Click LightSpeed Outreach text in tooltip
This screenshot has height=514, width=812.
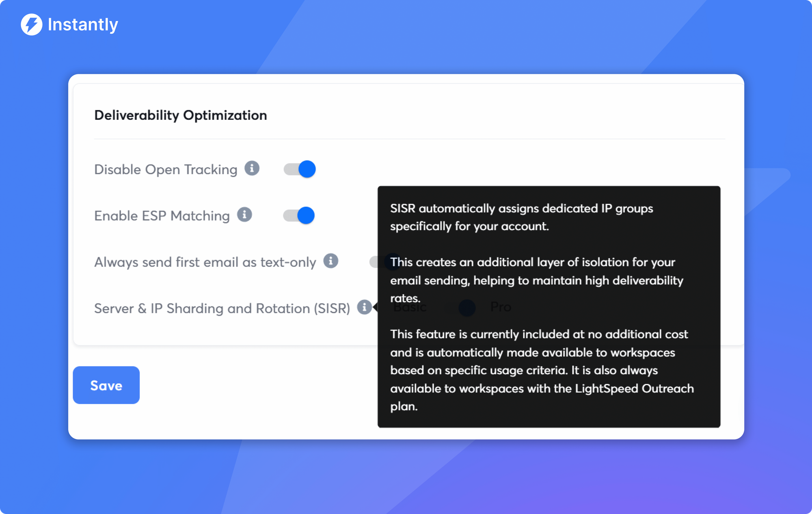(x=634, y=388)
